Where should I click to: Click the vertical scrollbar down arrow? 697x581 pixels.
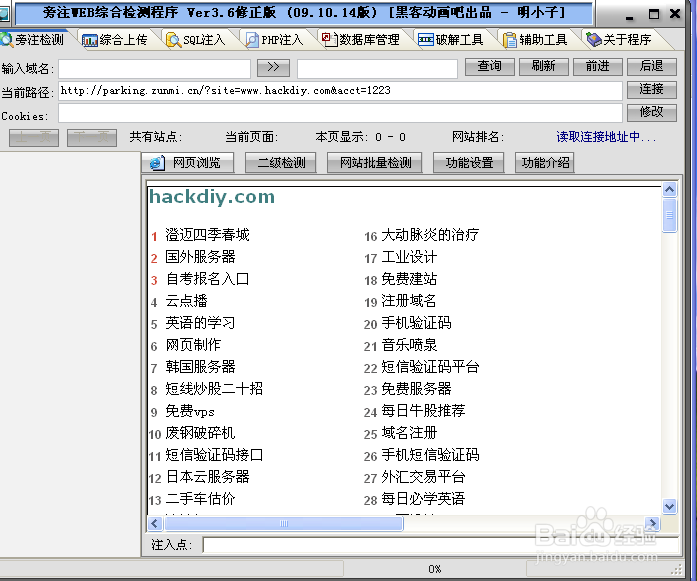tap(669, 506)
